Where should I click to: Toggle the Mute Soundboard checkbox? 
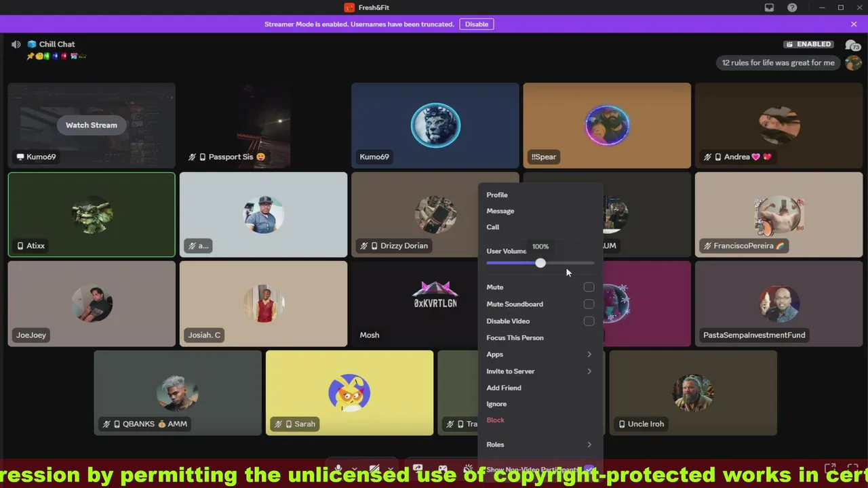click(589, 304)
